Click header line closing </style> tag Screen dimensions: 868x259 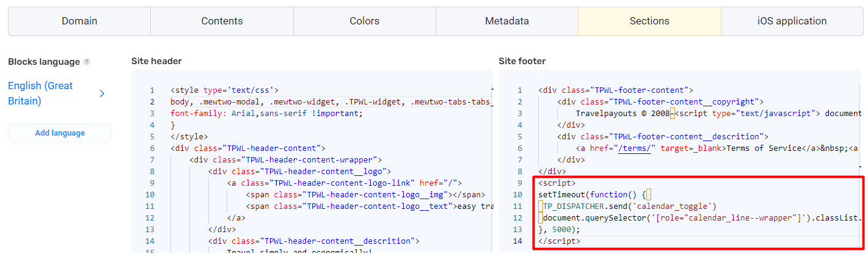(x=189, y=136)
